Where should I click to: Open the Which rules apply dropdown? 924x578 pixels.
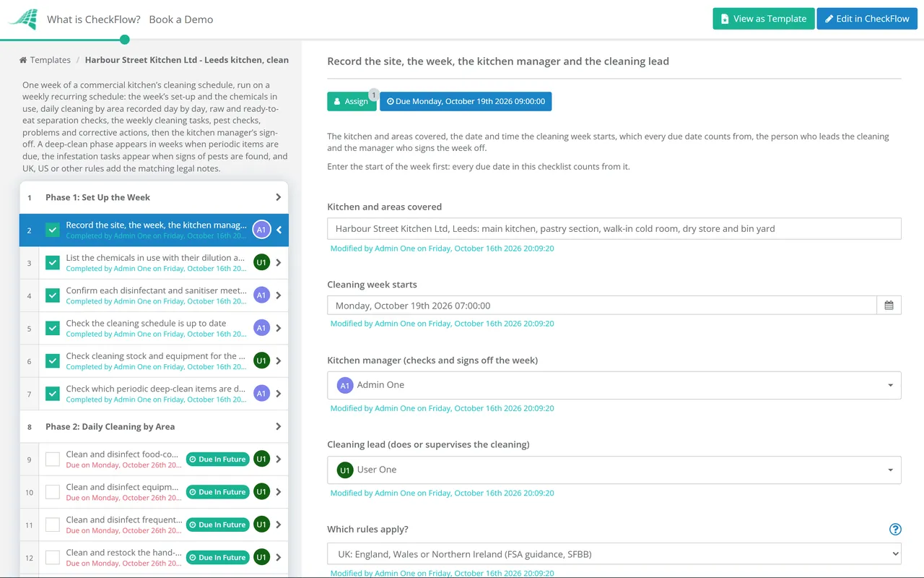[614, 554]
